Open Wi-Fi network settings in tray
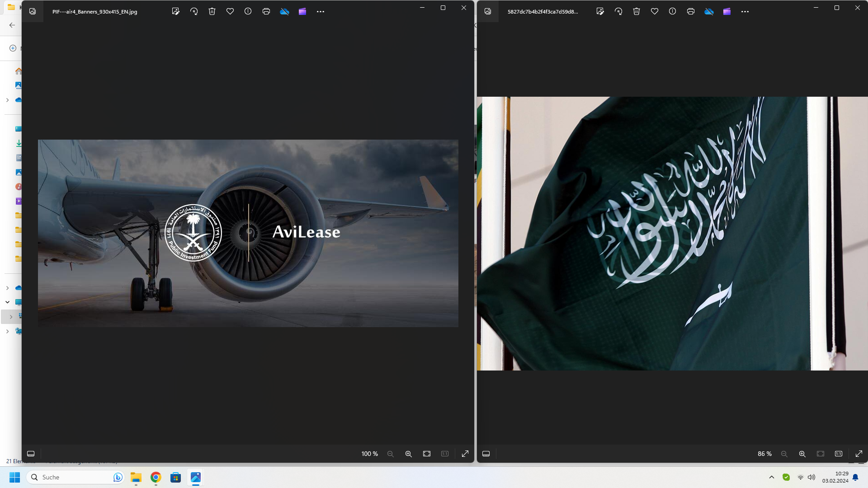Viewport: 868px width, 488px height. tap(801, 477)
